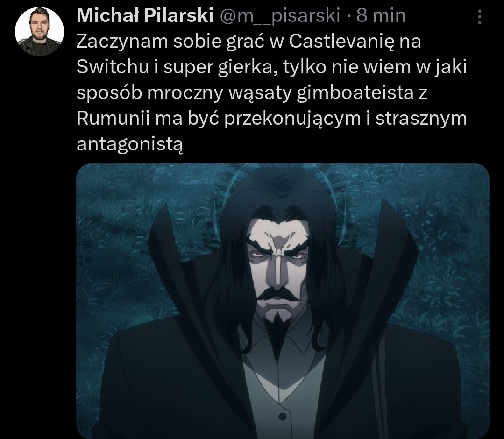Click the shirt button on Dracula's vest
This screenshot has width=504, height=439.
point(283,417)
